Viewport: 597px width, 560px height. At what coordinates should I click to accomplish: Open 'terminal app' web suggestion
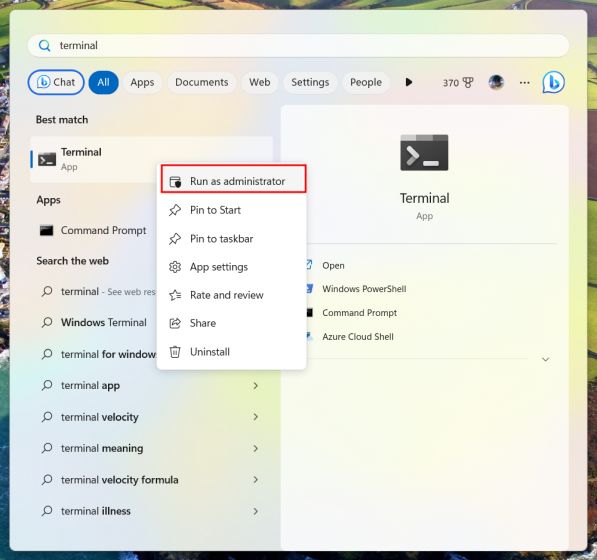(x=151, y=386)
